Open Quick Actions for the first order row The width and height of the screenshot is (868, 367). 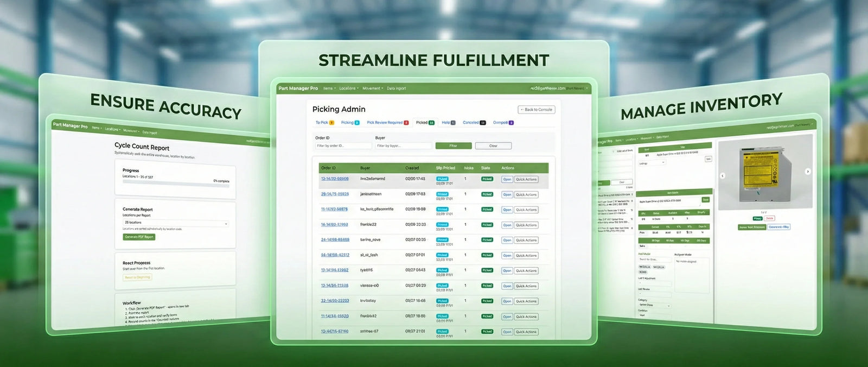coord(526,179)
